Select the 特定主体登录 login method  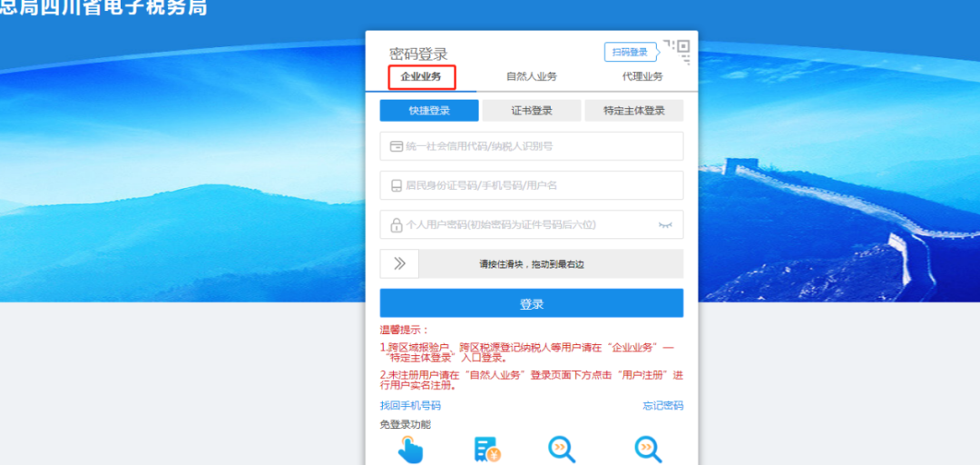click(x=634, y=111)
